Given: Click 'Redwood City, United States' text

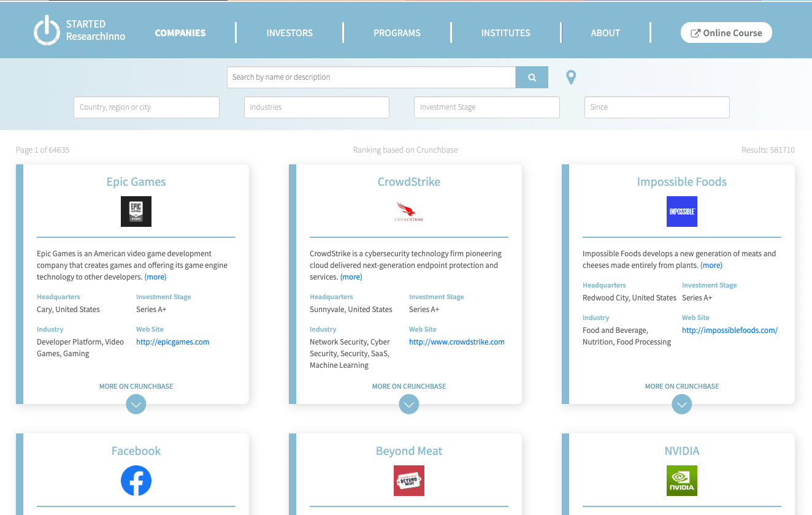Looking at the screenshot, I should [x=629, y=298].
